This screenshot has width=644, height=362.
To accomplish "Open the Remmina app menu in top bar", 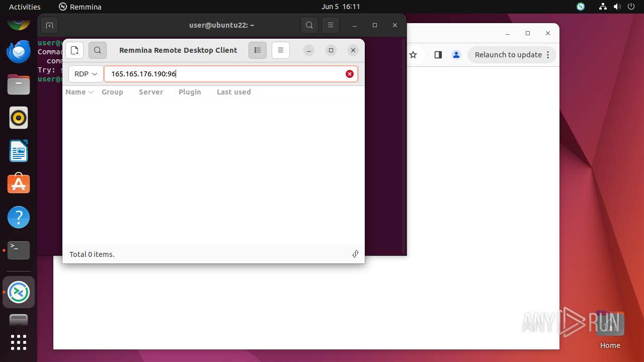I will point(80,7).
